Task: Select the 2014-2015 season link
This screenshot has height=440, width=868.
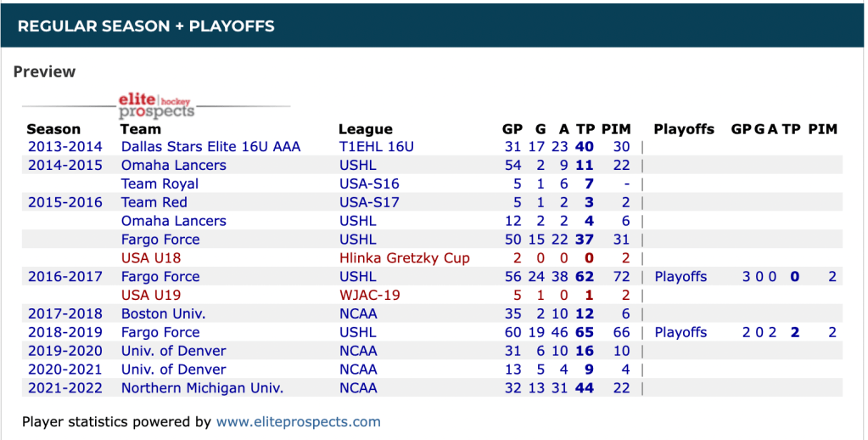Action: pos(64,166)
